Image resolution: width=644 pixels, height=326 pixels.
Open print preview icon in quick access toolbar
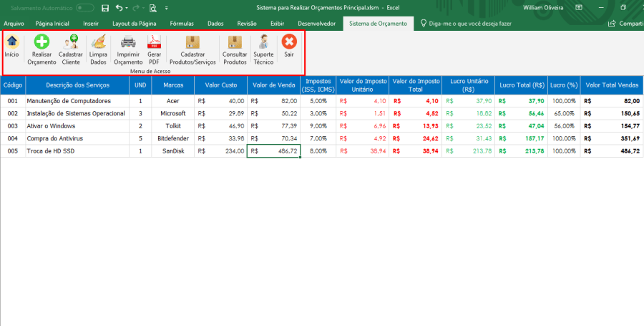click(153, 8)
